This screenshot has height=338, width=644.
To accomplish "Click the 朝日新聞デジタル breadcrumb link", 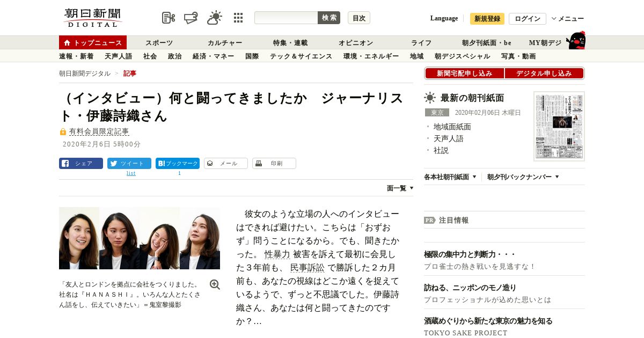I will click(85, 74).
